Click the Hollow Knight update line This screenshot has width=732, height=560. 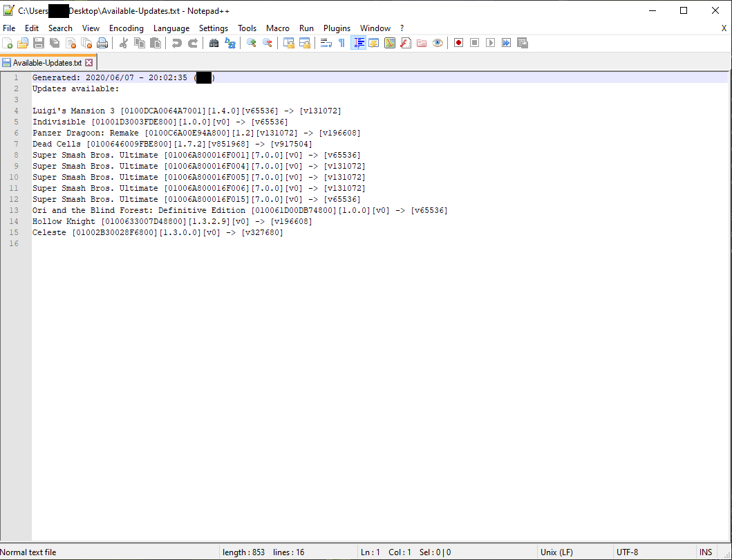click(x=172, y=221)
